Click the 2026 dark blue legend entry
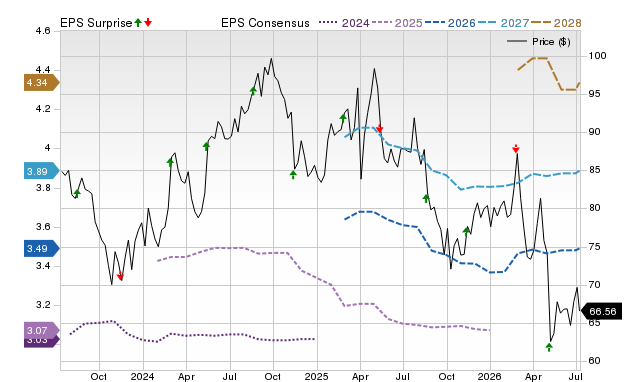 tap(450, 23)
